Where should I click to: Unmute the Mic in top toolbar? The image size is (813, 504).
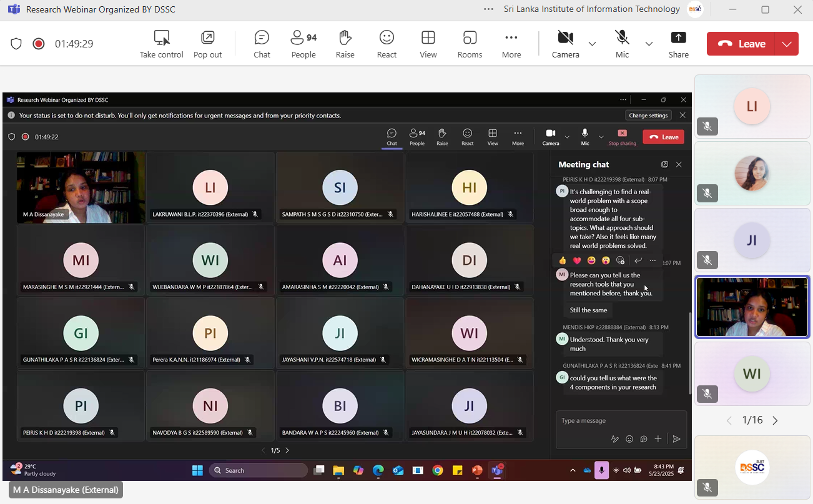pyautogui.click(x=622, y=44)
